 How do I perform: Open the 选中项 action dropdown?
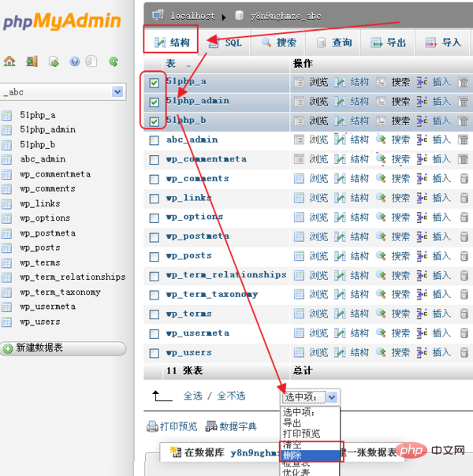(x=310, y=396)
